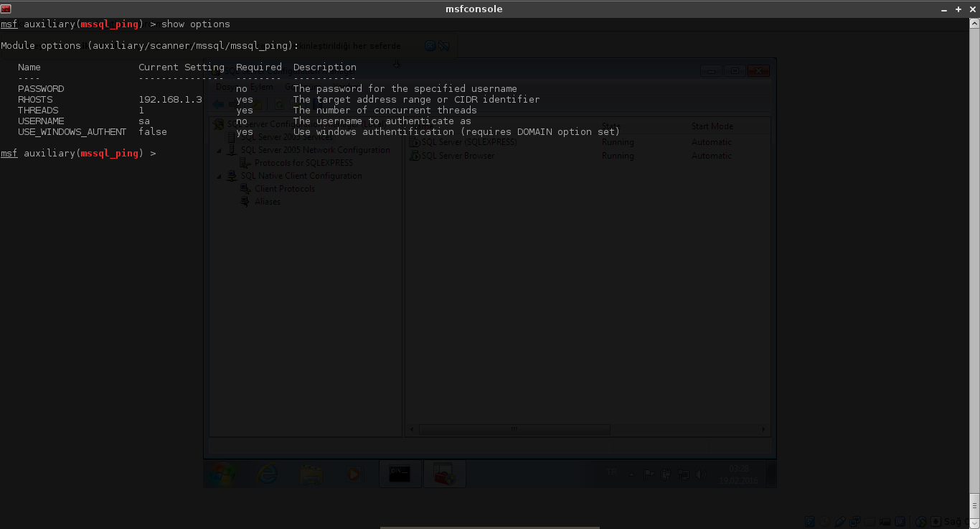Select the SQL Server (SQLEXPRESS) service row
The height and width of the screenshot is (529, 980).
[x=469, y=142]
